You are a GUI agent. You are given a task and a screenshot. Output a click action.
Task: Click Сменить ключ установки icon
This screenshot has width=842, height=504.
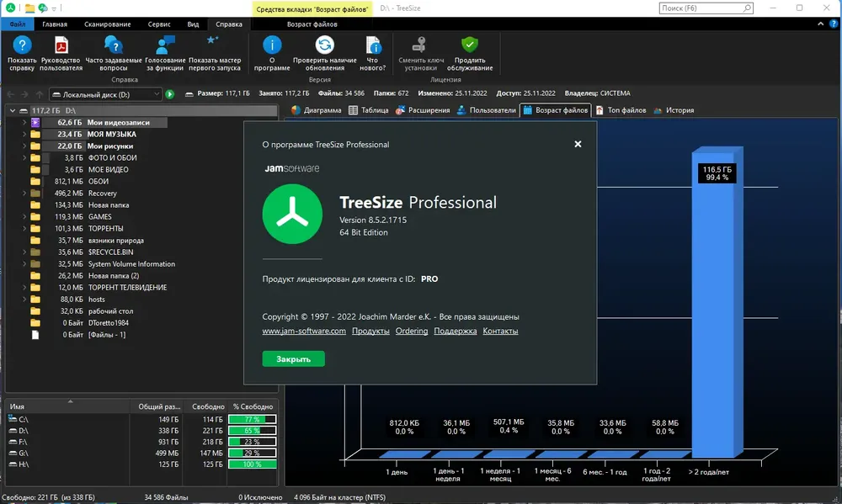point(420,45)
